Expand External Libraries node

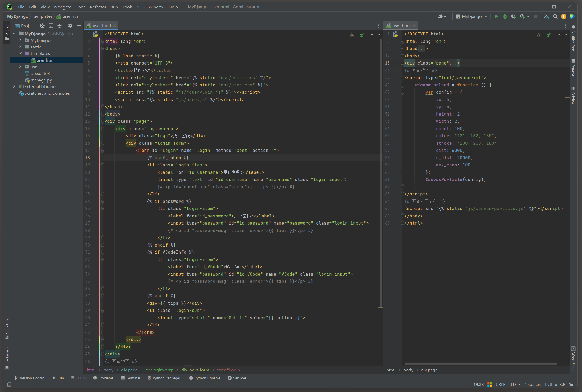pyautogui.click(x=14, y=86)
